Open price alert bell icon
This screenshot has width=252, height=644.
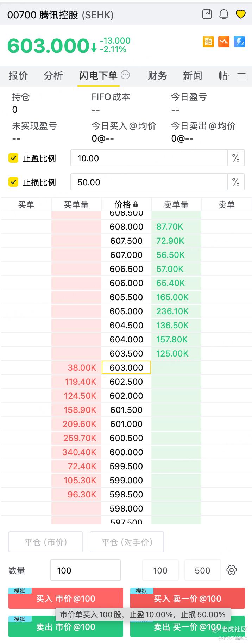(x=224, y=14)
